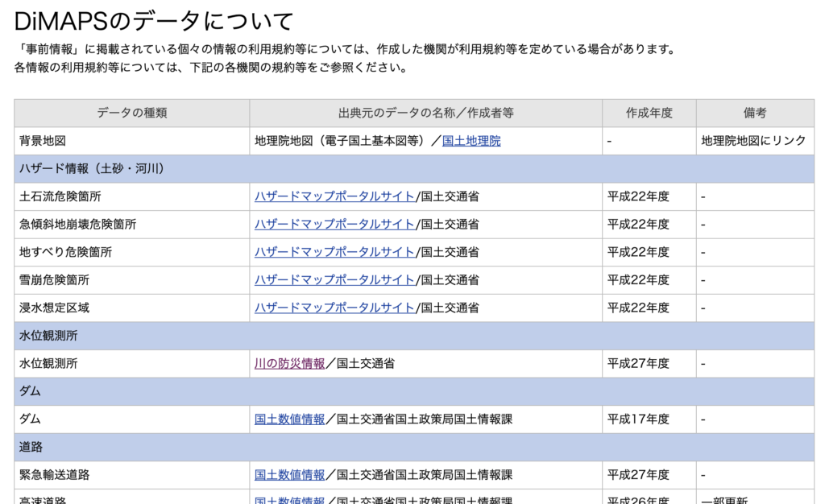This screenshot has height=504, width=825.
Task: Click 地理院地図にリンク remark cell
Action: [753, 141]
